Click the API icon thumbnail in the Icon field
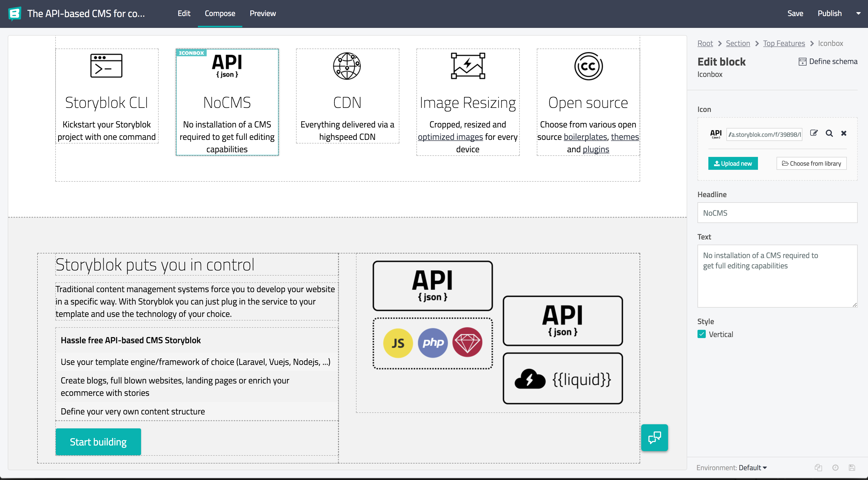 pos(715,134)
